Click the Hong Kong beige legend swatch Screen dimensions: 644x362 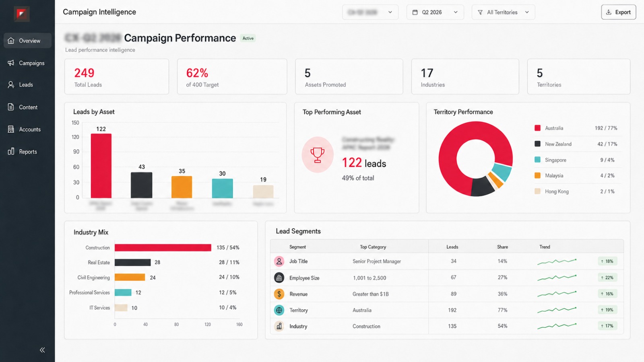[537, 191]
